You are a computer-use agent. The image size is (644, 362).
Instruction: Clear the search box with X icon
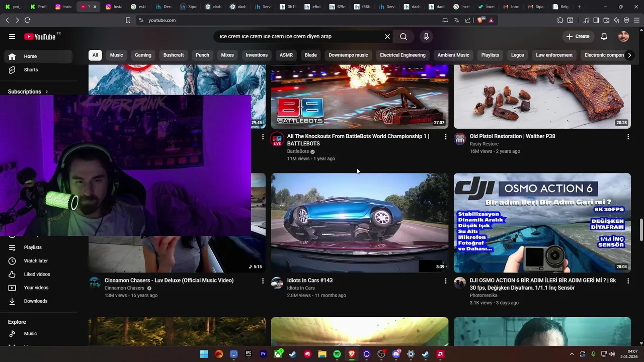pos(387,36)
